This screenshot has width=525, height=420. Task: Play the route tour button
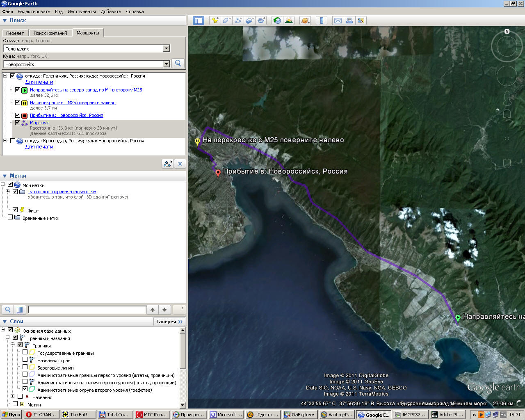coord(168,164)
